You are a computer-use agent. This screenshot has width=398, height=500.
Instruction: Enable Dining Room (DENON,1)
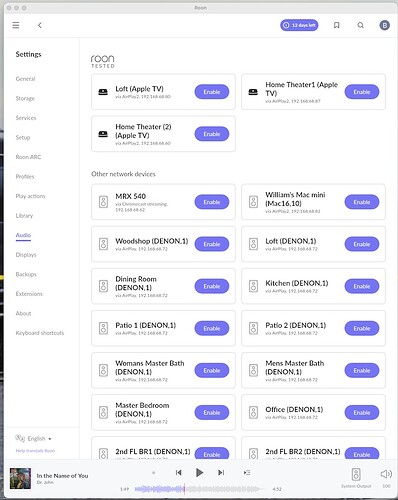(212, 286)
